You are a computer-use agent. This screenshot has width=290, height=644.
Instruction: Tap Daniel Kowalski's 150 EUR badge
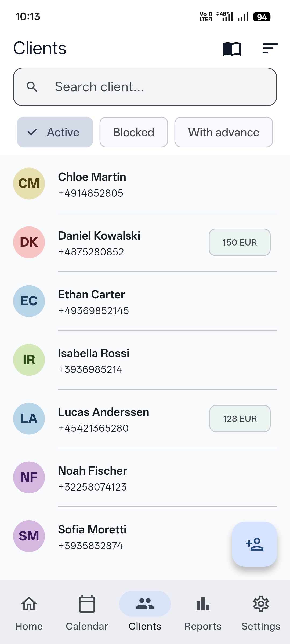240,242
